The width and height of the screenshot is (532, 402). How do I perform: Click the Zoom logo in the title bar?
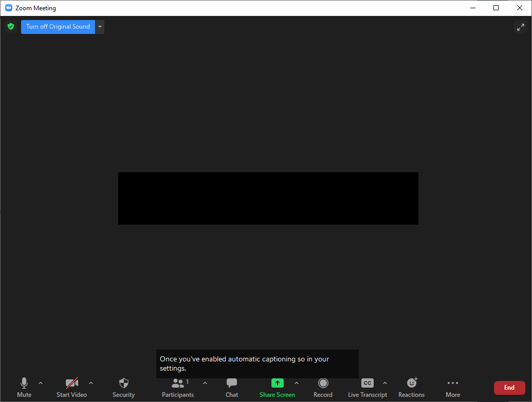point(9,8)
